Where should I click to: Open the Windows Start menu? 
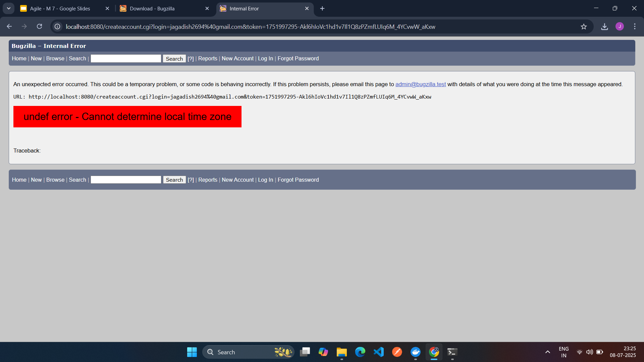tap(192, 352)
